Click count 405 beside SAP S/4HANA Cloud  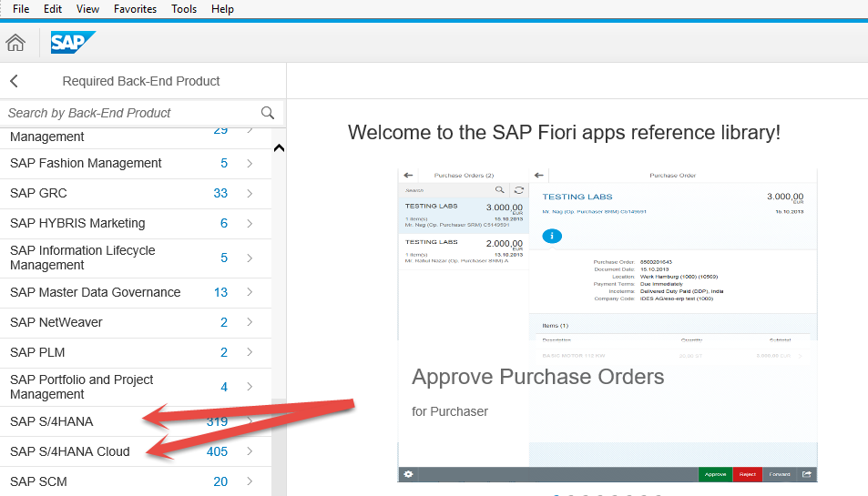pos(217,451)
